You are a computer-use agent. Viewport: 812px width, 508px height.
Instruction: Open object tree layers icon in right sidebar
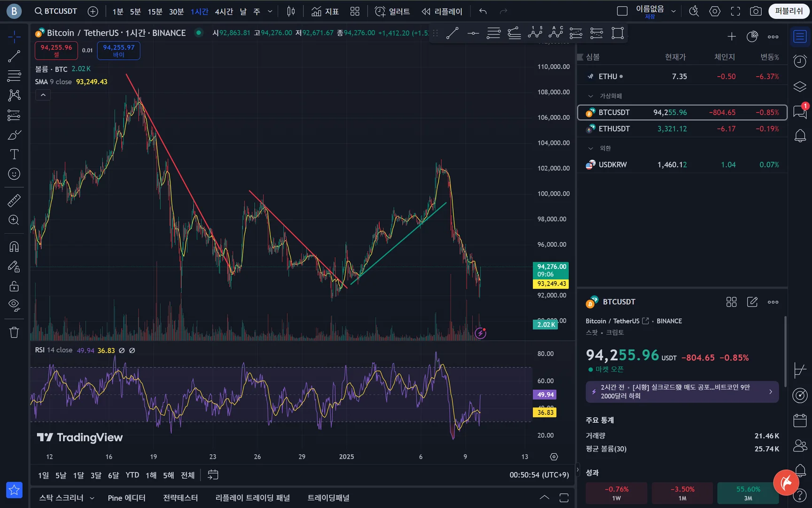coord(800,87)
